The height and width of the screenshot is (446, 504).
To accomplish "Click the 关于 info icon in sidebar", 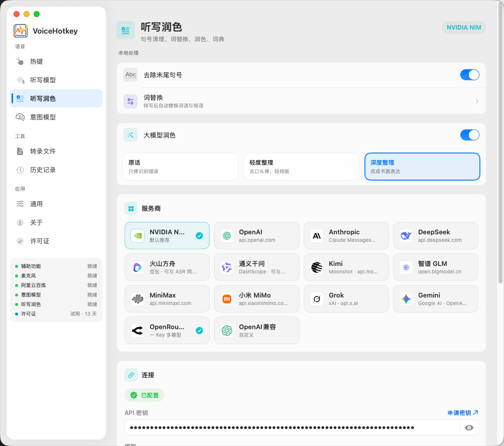I will click(20, 222).
